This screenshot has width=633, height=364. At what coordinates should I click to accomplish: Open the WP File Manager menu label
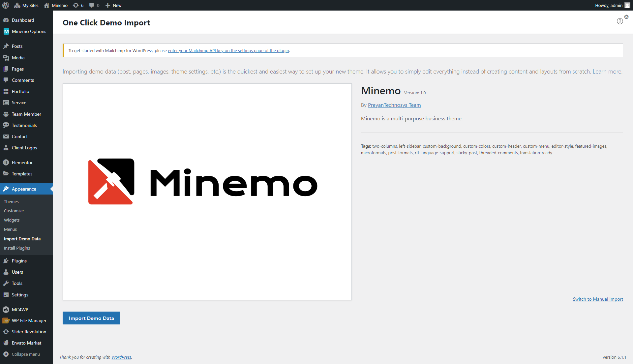[29, 320]
